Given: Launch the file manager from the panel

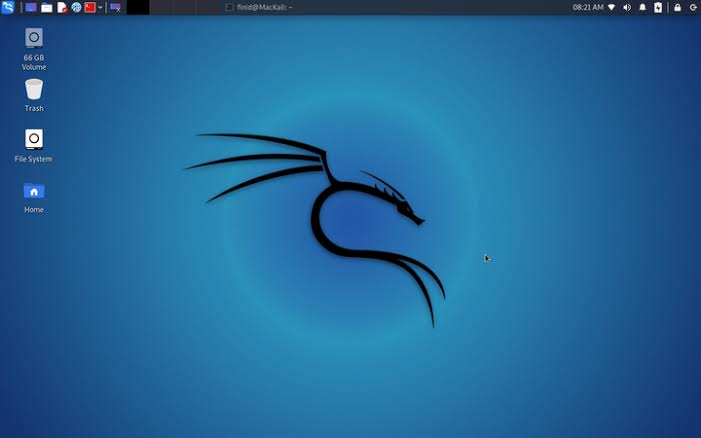Looking at the screenshot, I should point(46,8).
